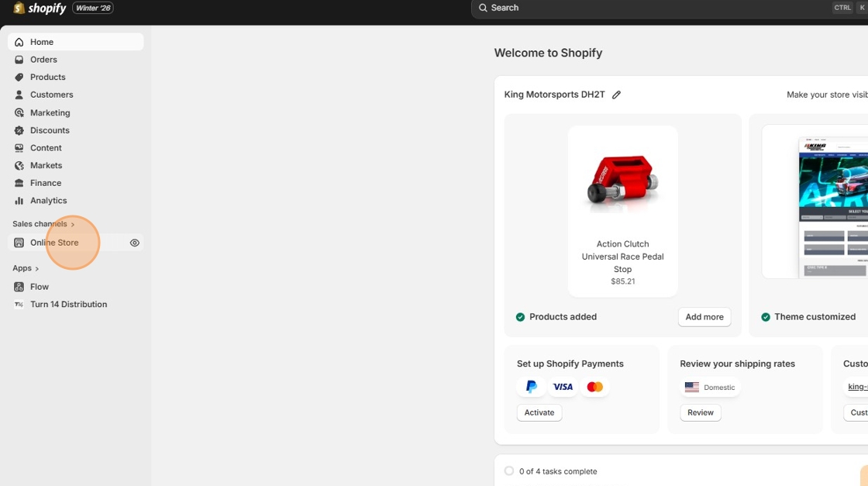Open the Marketing section
This screenshot has width=868, height=486.
click(x=76, y=112)
